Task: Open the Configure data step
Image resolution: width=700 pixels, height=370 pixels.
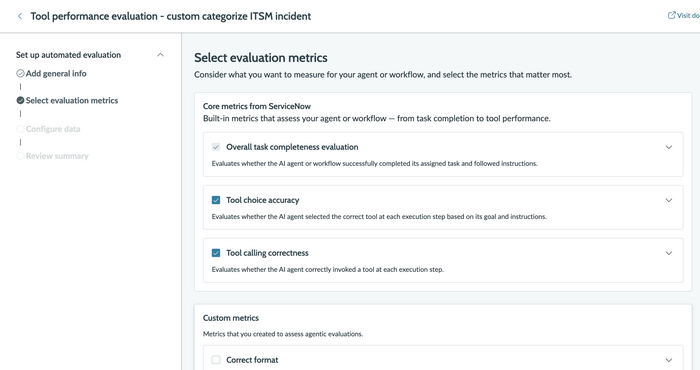Action: pos(53,129)
